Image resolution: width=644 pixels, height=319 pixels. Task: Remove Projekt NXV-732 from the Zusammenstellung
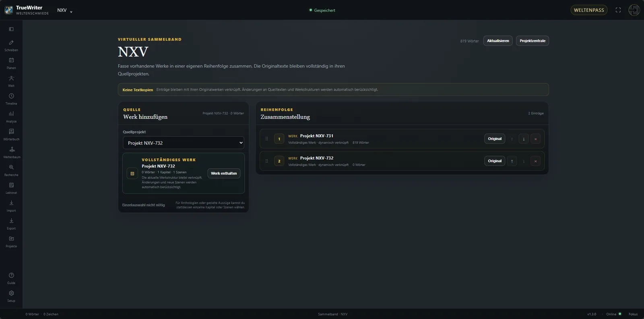(x=535, y=161)
